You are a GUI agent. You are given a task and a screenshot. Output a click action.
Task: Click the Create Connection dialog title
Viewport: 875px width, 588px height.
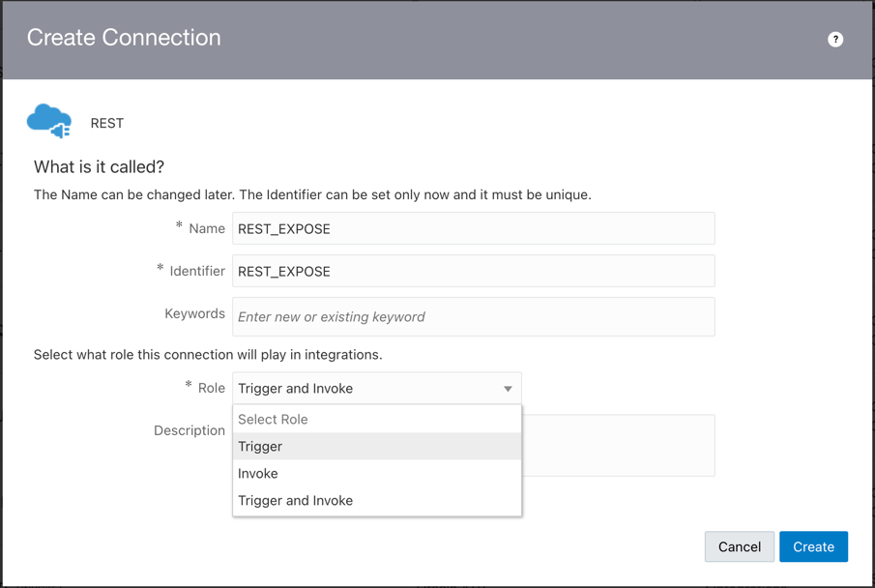point(124,38)
